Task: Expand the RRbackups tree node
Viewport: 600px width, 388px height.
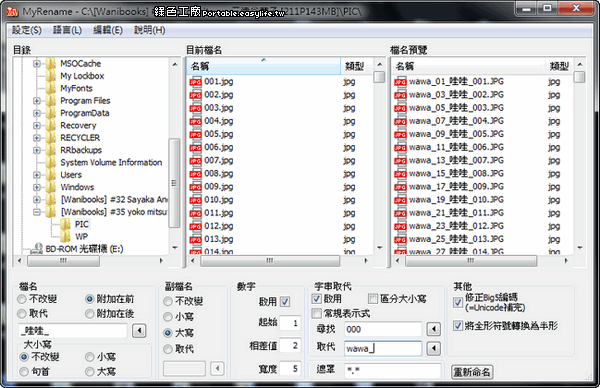Action: [37, 150]
